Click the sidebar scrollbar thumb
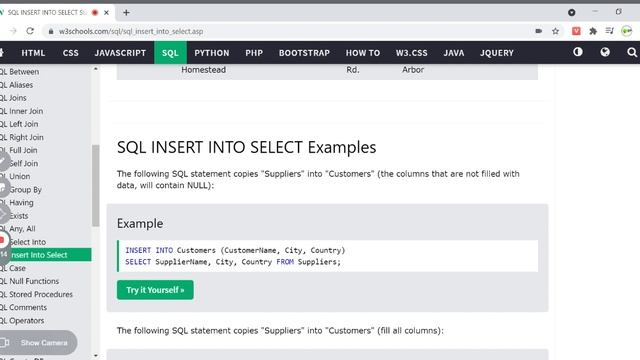 (x=96, y=185)
